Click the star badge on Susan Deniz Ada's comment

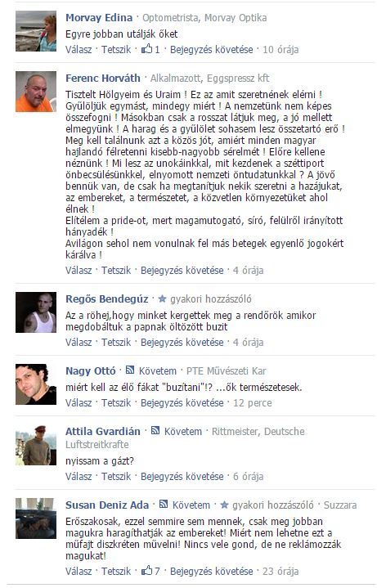(x=224, y=505)
